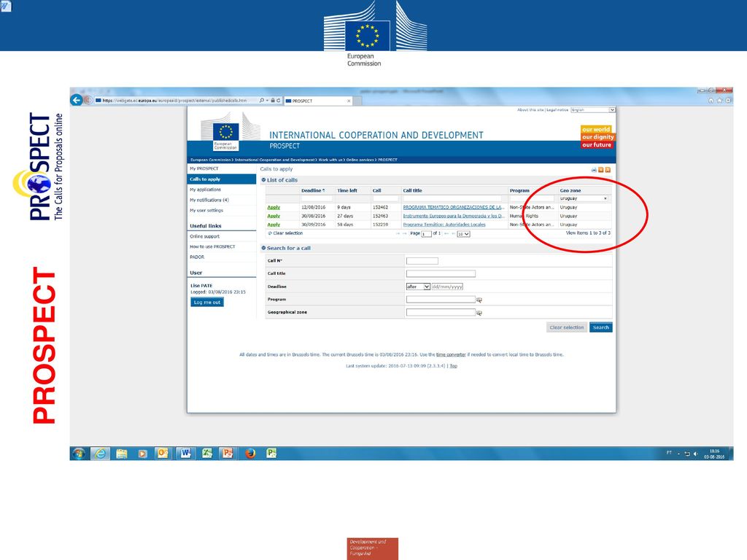Open the browser tools gear icon
This screenshot has width=747, height=560.
(x=727, y=101)
